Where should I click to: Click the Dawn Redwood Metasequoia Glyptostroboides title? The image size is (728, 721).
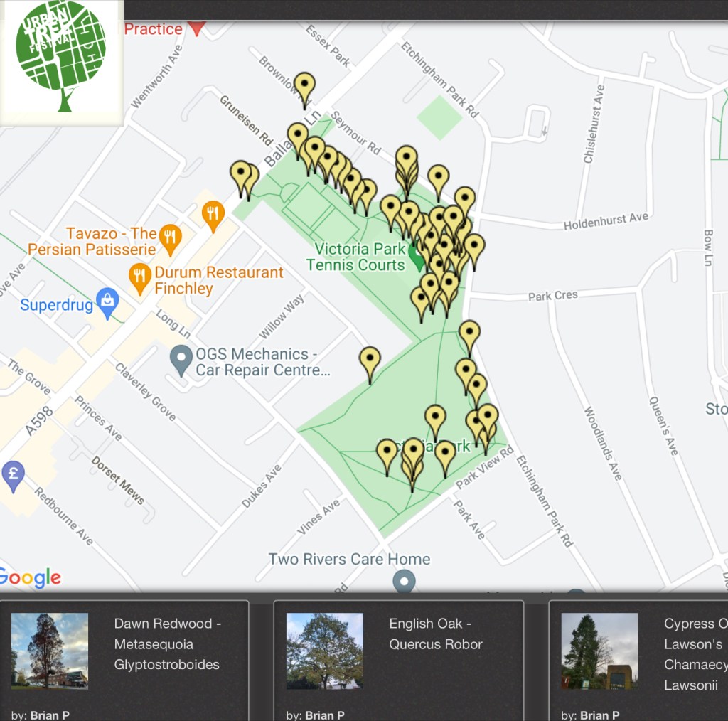(167, 644)
